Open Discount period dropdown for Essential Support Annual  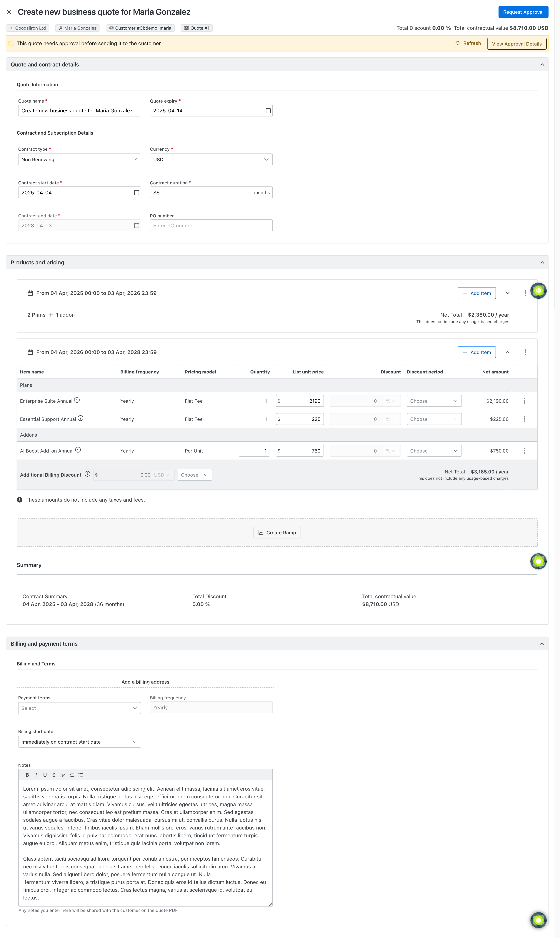click(434, 419)
